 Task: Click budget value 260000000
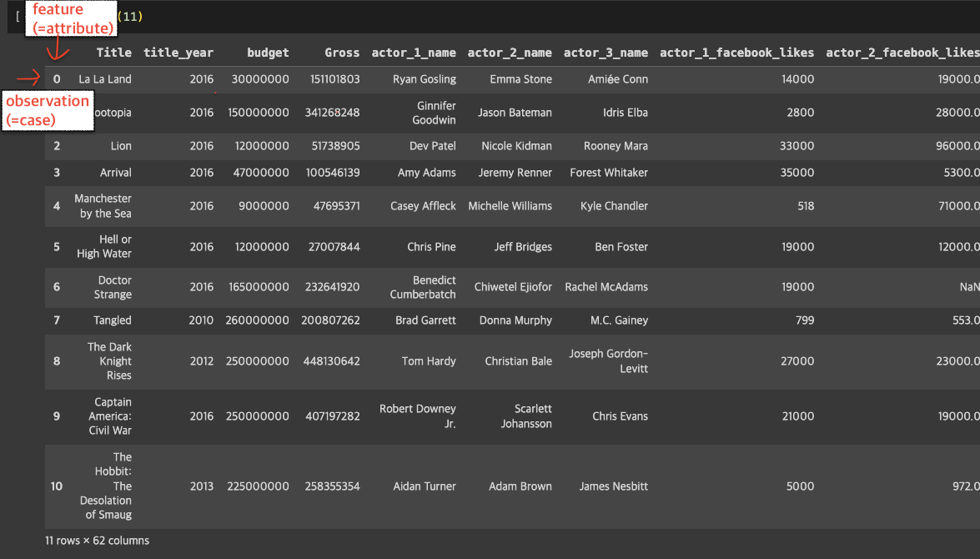pyautogui.click(x=257, y=320)
